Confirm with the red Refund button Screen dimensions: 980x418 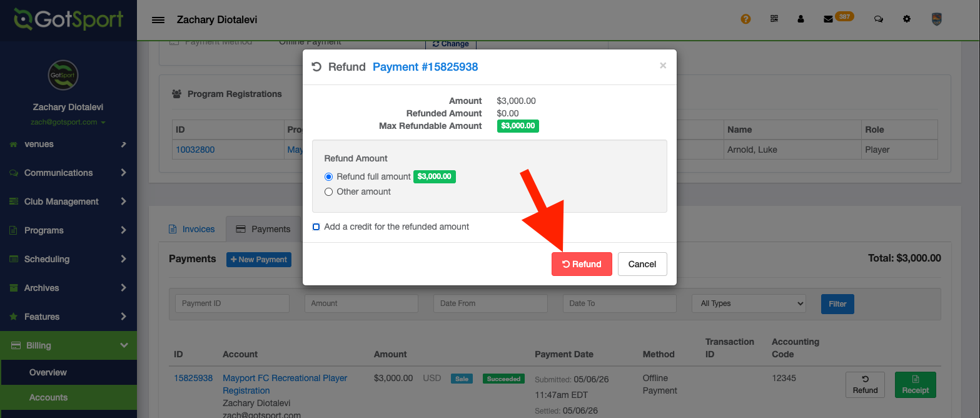[x=582, y=264]
